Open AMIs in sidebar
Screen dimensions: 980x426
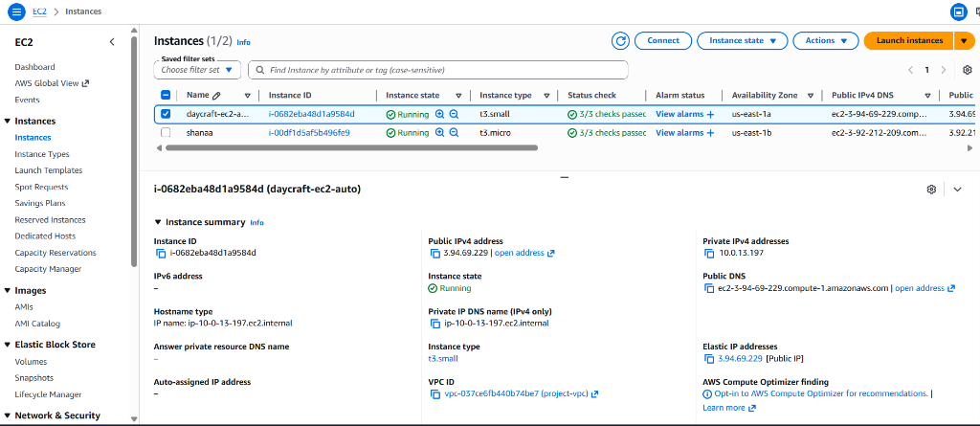(x=24, y=307)
